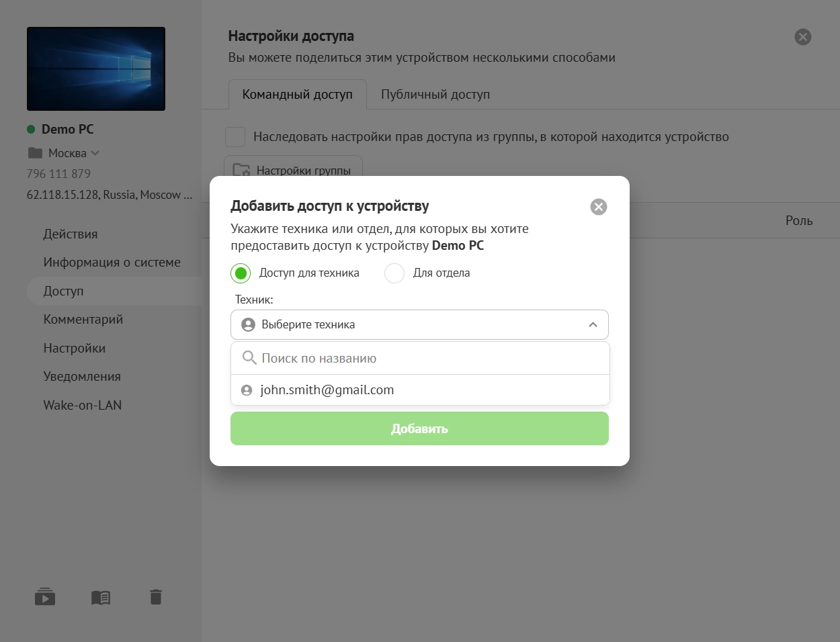Click the folder icon next to Москва
This screenshot has width=840, height=642.
pyautogui.click(x=35, y=153)
